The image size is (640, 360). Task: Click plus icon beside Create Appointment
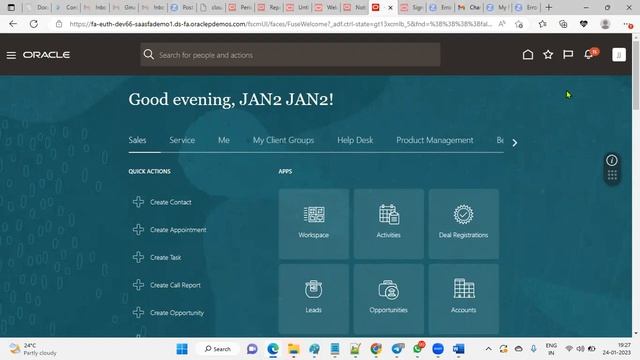click(138, 229)
